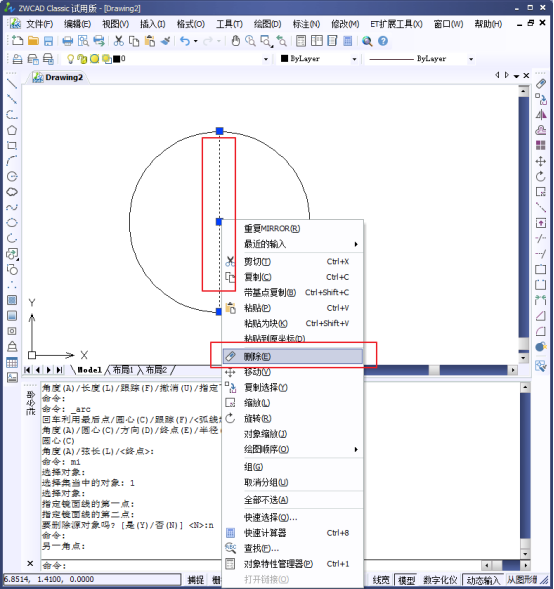Click the Match Properties brush icon
This screenshot has width=554, height=589.
pos(165,41)
